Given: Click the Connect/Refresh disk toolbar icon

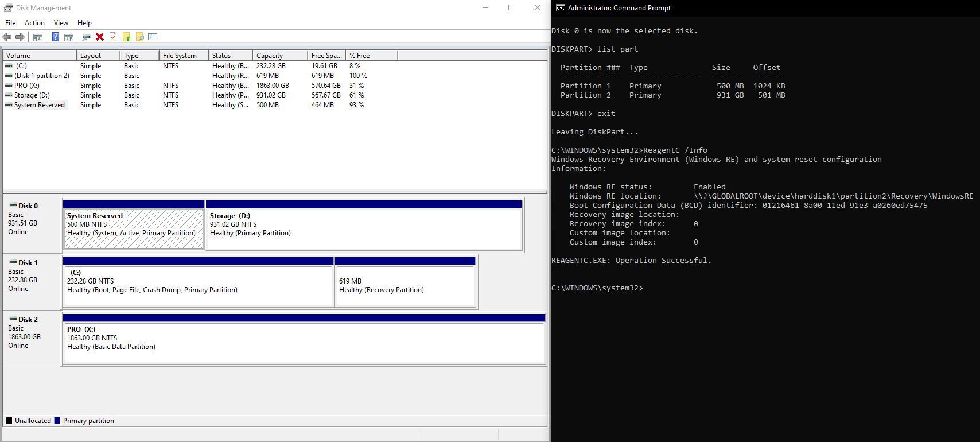Looking at the screenshot, I should point(86,37).
